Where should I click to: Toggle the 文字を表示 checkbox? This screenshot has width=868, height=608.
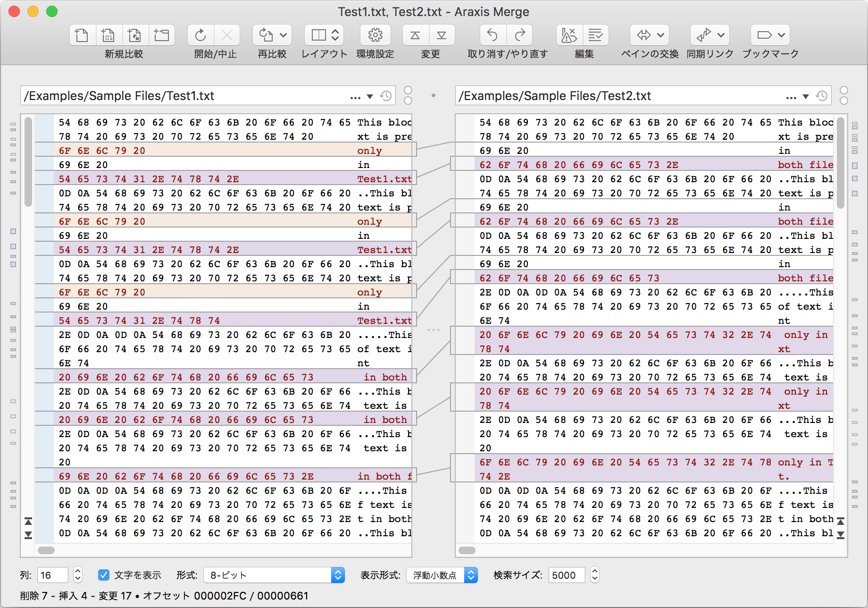(x=104, y=575)
